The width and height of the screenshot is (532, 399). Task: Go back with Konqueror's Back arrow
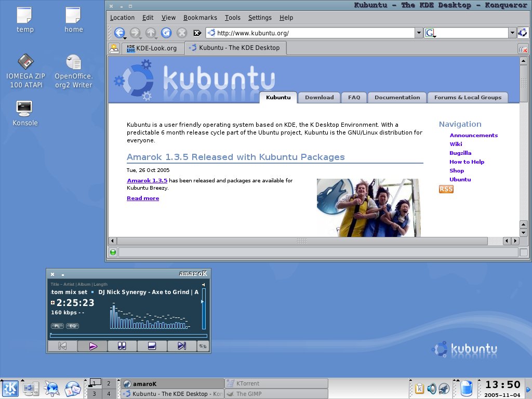tap(119, 33)
